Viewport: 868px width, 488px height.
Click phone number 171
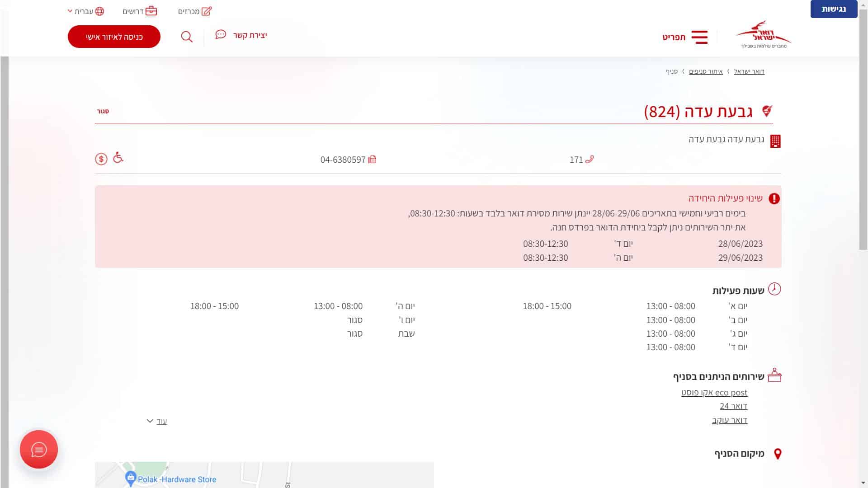click(x=576, y=160)
